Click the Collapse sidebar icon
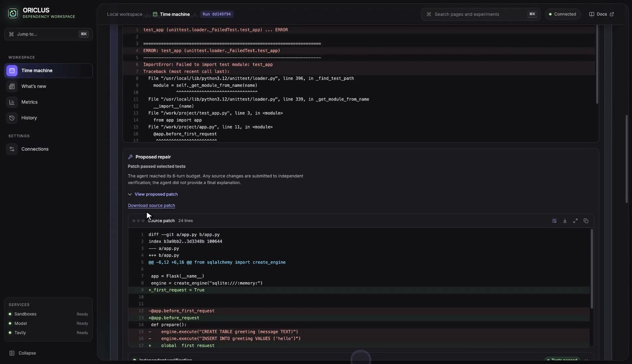Viewport: 632px width, 364px height. 12,353
